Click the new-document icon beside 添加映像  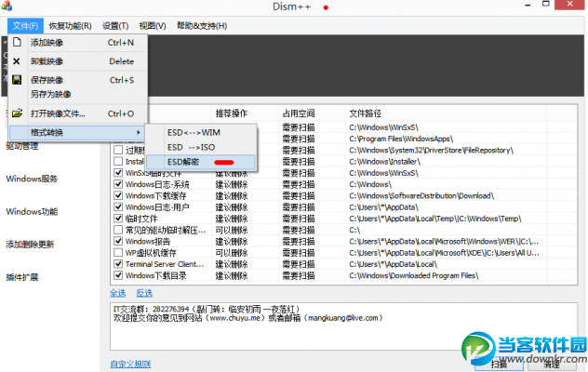click(17, 42)
